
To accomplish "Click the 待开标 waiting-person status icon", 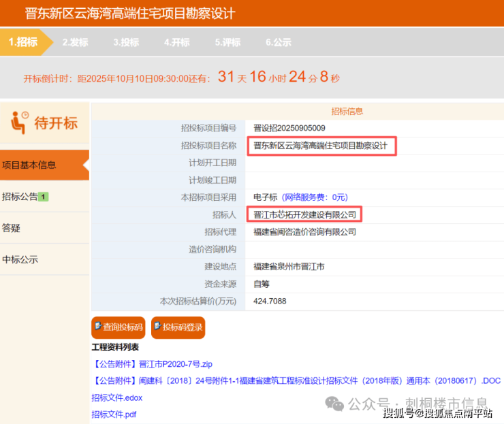I will click(x=20, y=123).
